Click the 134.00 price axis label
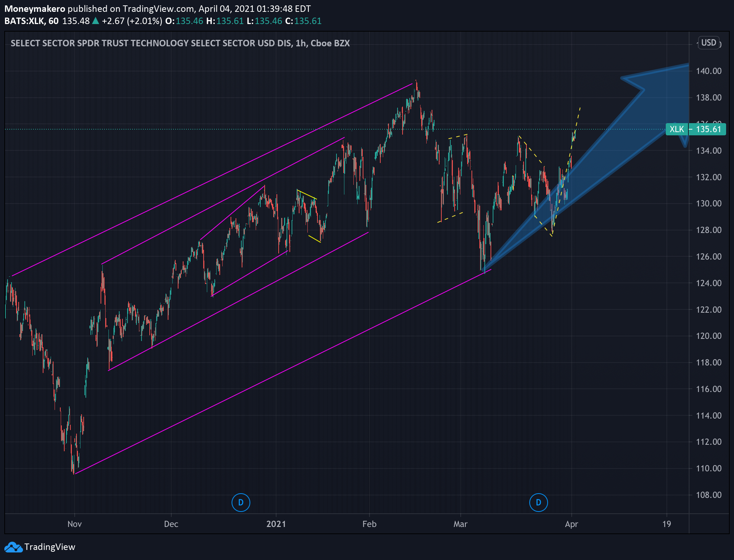Image resolution: width=734 pixels, height=560 pixels. [x=709, y=151]
